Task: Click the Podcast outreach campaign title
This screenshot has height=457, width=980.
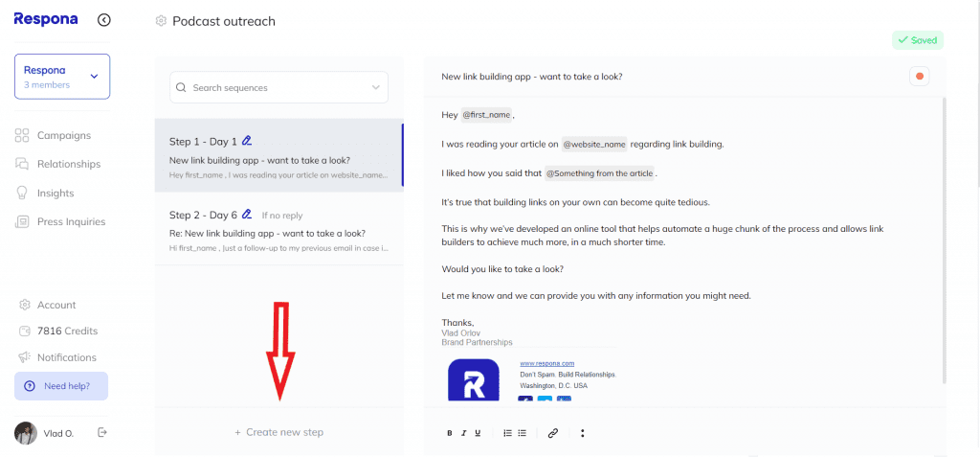Action: pyautogui.click(x=224, y=21)
